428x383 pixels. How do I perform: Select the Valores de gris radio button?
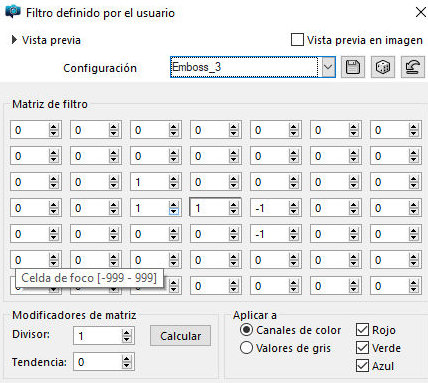point(246,348)
